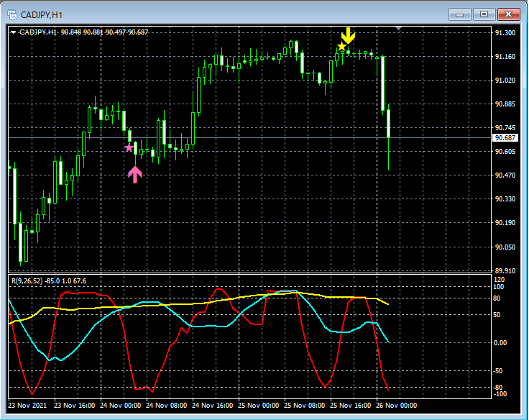
Task: Click the window title CADJPY,H1
Action: tap(42, 15)
